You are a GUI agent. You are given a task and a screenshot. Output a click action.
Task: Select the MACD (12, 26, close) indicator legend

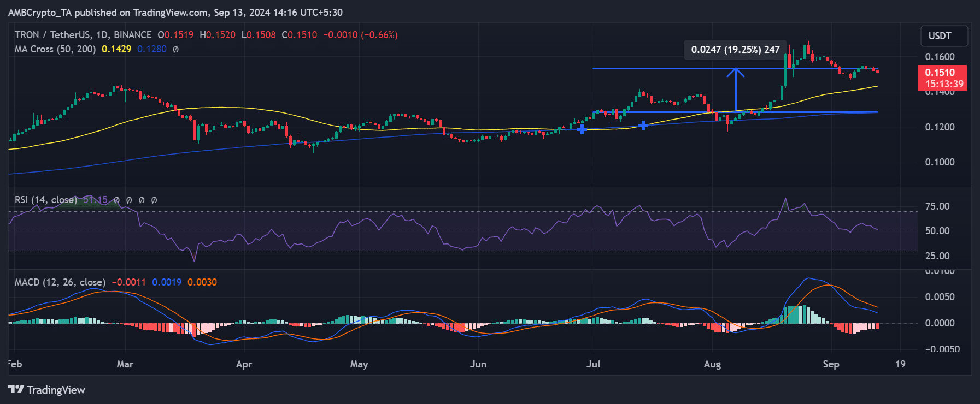tap(60, 282)
